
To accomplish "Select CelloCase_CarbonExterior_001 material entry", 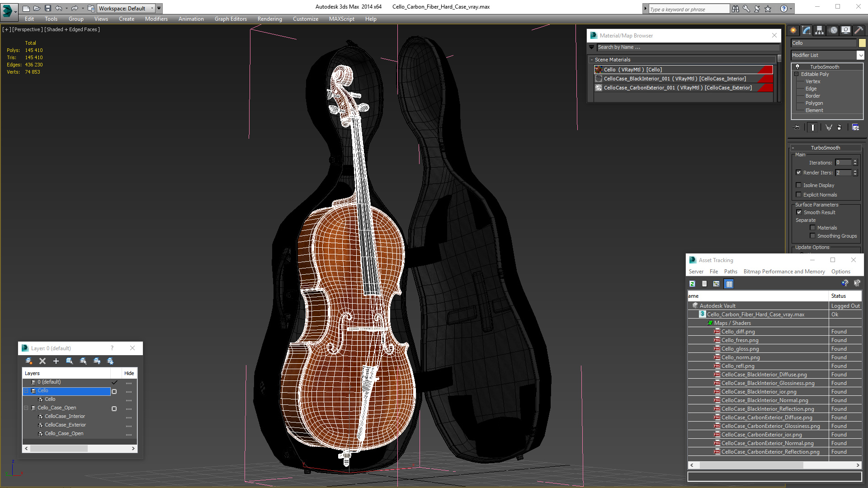I will click(x=677, y=88).
